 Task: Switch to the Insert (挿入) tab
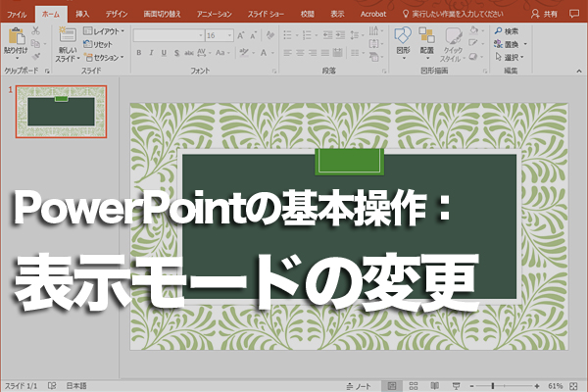point(82,14)
